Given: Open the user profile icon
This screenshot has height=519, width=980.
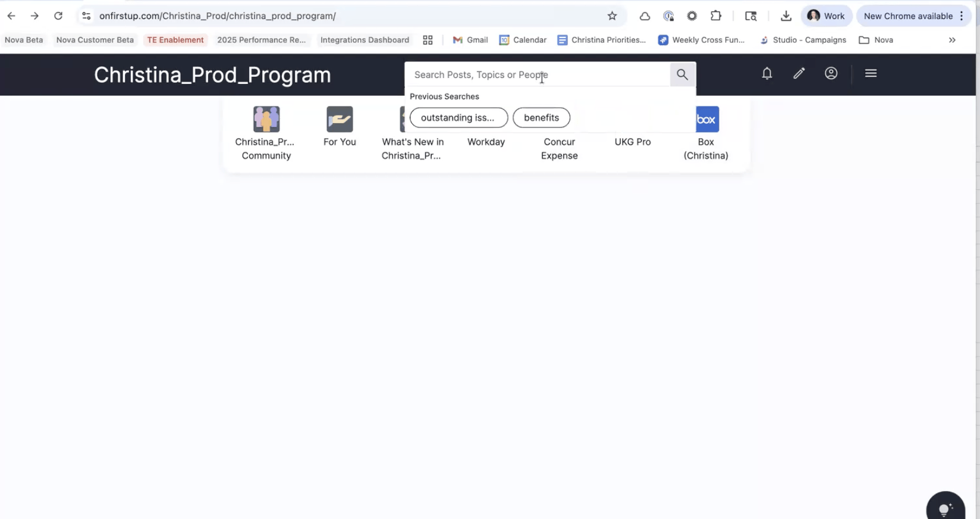Looking at the screenshot, I should (831, 73).
